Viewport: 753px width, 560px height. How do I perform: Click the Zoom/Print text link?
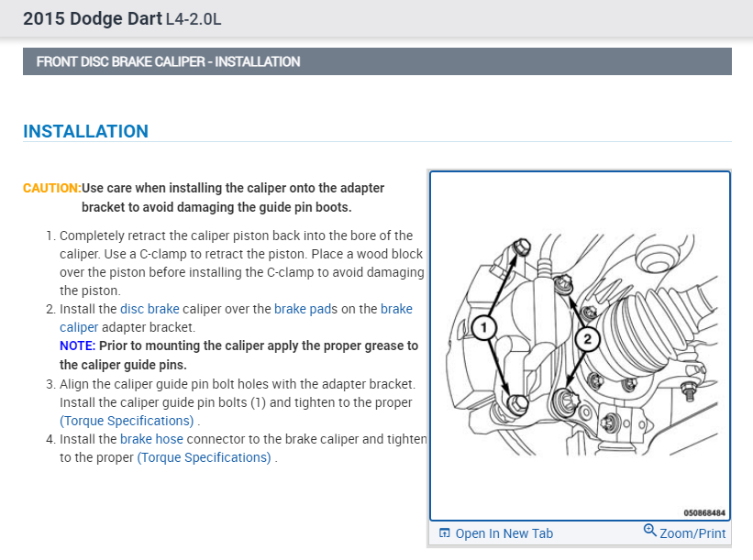tap(692, 533)
